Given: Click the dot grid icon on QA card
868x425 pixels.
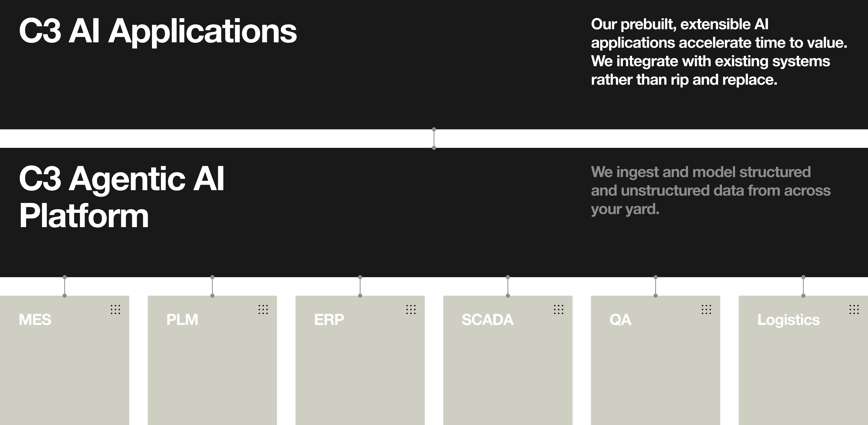Looking at the screenshot, I should click(x=706, y=309).
